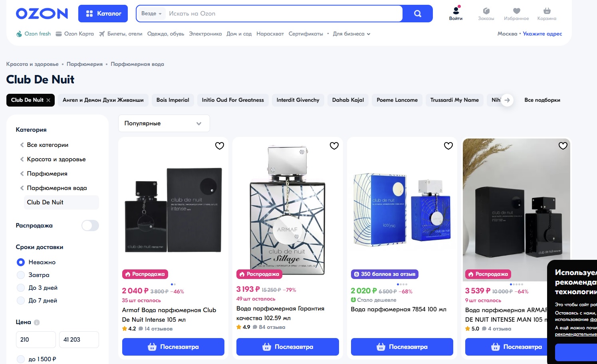The image size is (597, 364).
Task: Click the search magnifier button
Action: click(x=417, y=14)
